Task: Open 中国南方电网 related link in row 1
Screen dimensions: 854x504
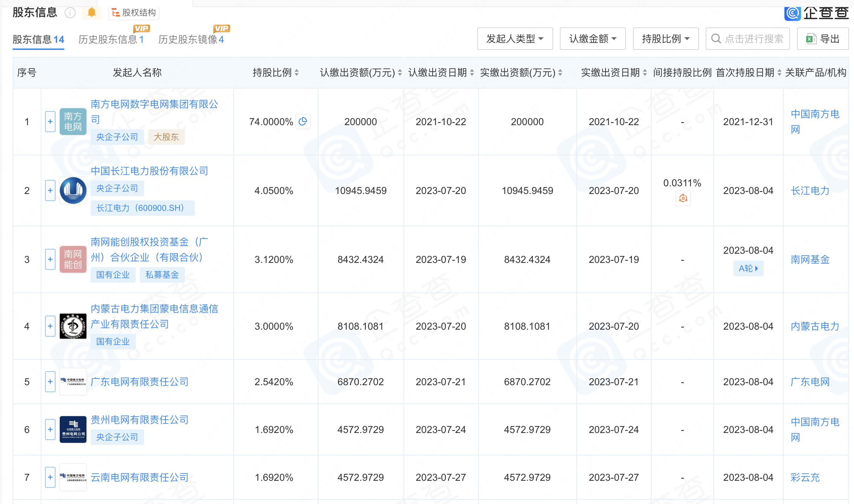Action: 815,122
